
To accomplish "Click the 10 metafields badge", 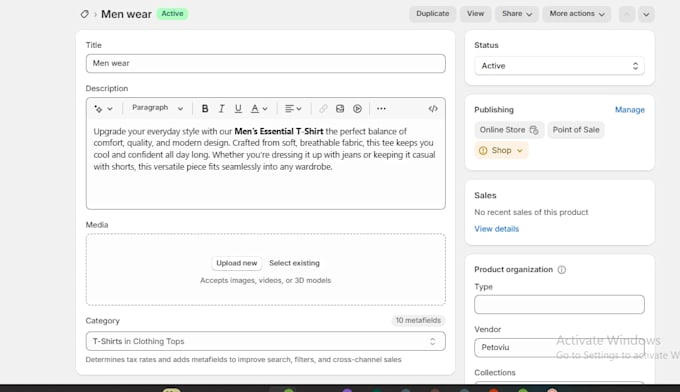I will tap(418, 320).
